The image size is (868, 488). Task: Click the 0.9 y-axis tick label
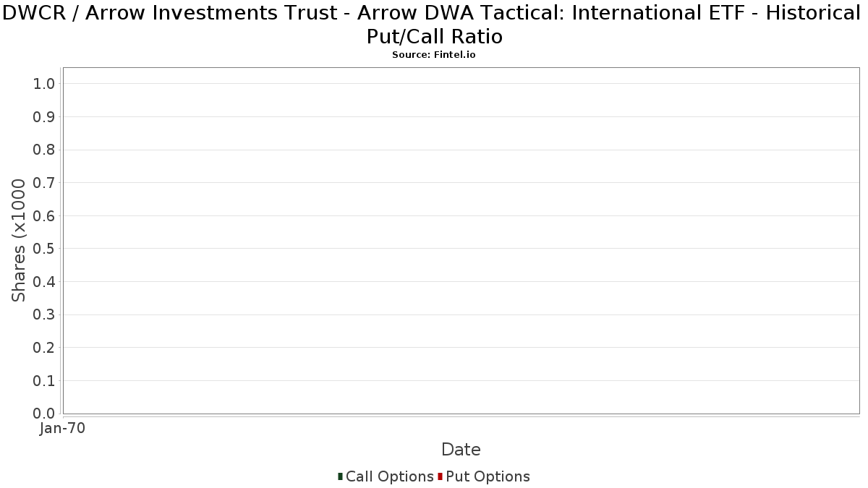pos(44,117)
